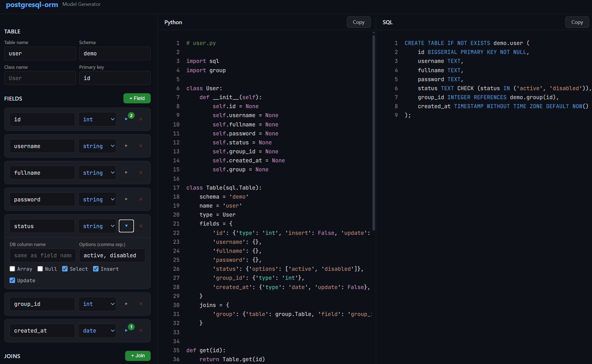Open group_id int type dropdown
Screen dimensions: 592x364
coord(97,304)
